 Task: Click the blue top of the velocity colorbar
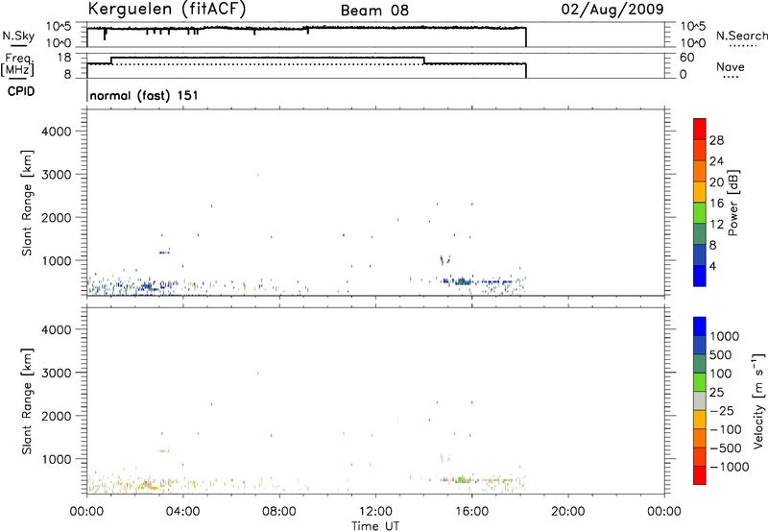coord(700,326)
